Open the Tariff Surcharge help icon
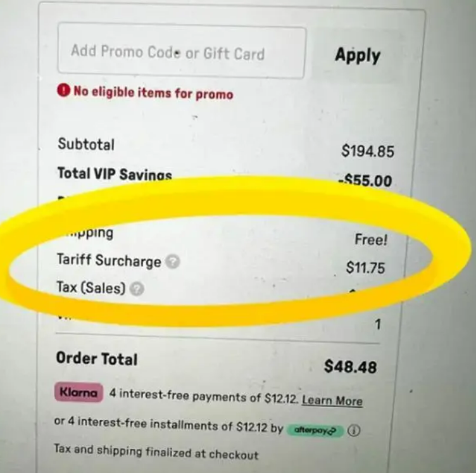 point(172,262)
